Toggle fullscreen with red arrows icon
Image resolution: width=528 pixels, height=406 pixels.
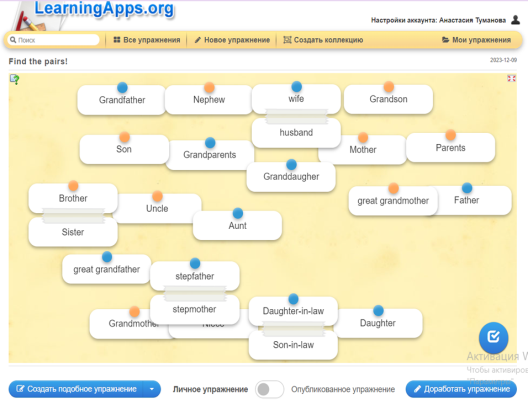click(511, 78)
